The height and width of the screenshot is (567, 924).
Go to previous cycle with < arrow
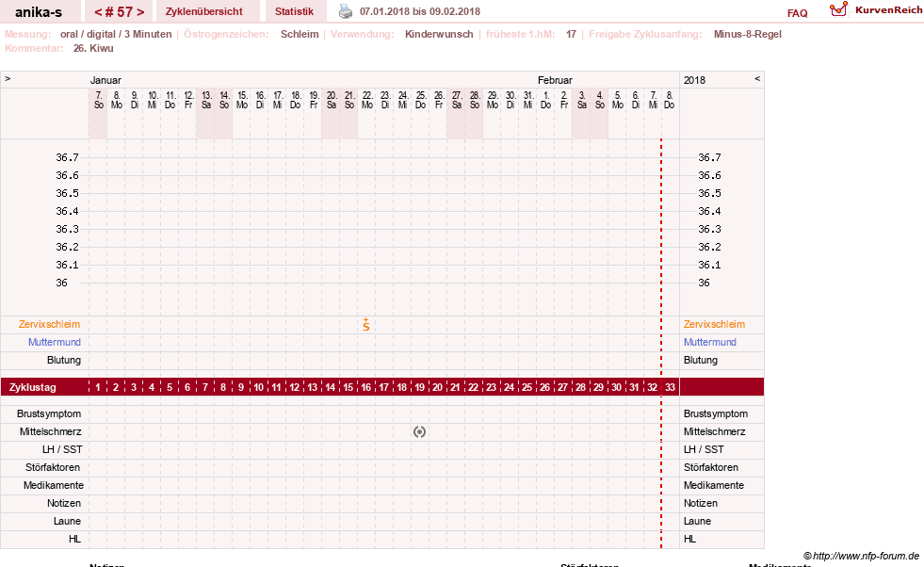point(98,12)
